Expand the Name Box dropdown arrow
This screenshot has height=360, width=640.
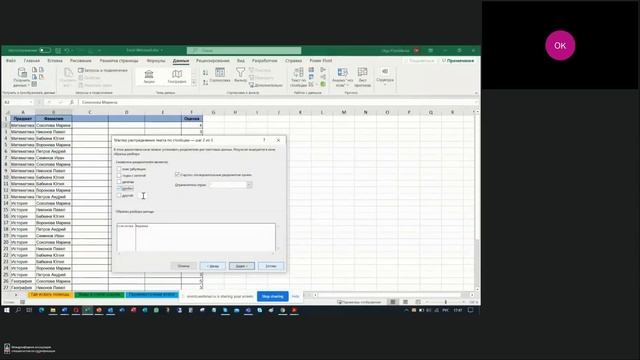coord(31,102)
